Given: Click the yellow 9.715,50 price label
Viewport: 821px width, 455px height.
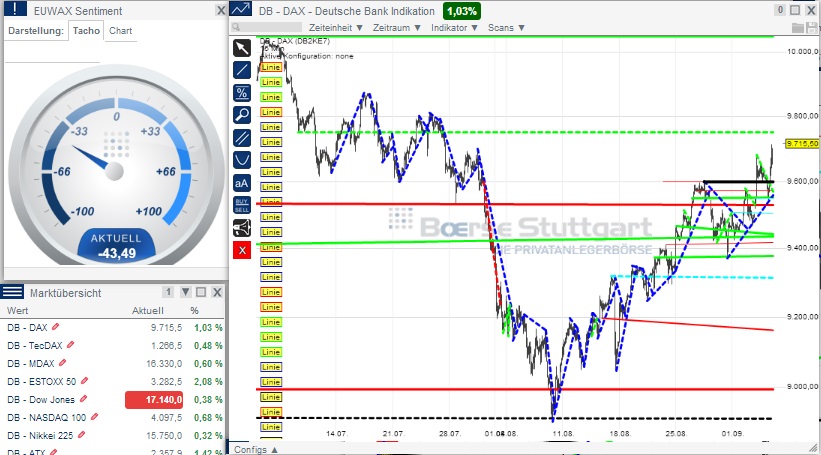Looking at the screenshot, I should [x=802, y=143].
